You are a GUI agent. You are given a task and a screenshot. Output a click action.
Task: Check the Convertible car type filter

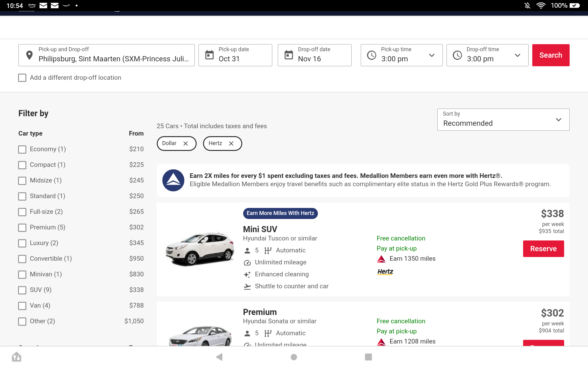pos(22,259)
